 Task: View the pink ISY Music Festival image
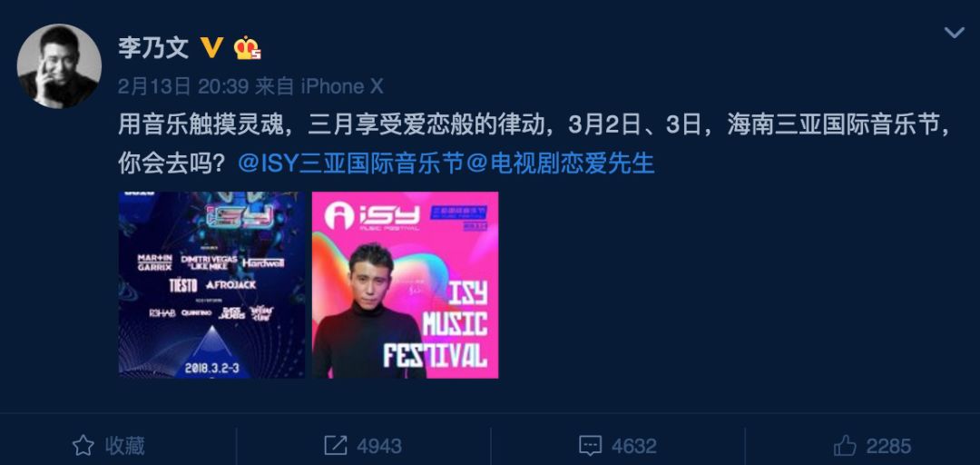tap(405, 285)
